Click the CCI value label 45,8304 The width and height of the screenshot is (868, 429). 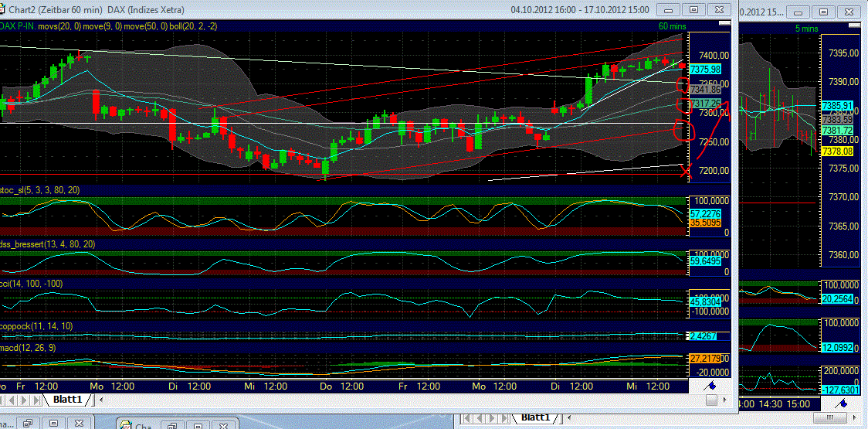[x=706, y=303]
